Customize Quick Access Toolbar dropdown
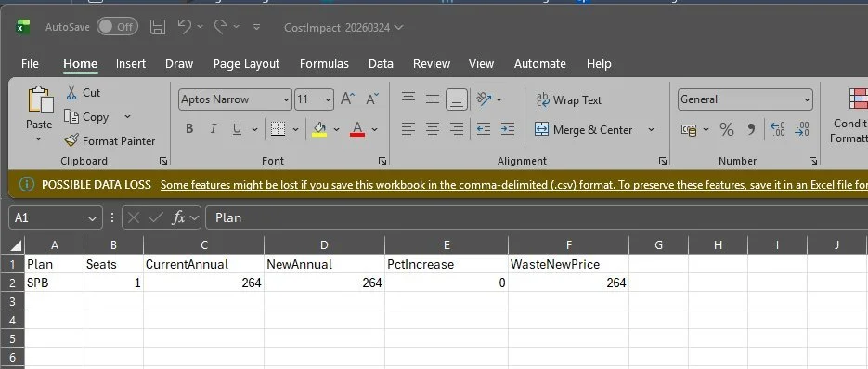The image size is (868, 369). (x=256, y=27)
